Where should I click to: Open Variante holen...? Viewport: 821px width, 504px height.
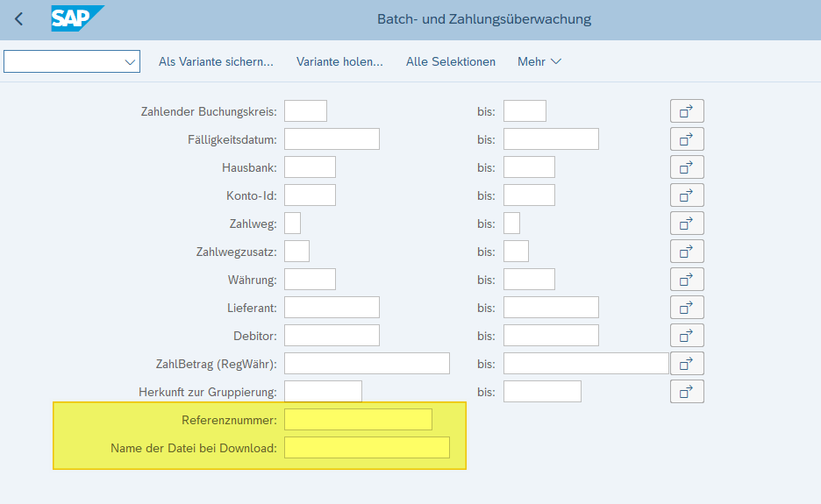tap(339, 62)
